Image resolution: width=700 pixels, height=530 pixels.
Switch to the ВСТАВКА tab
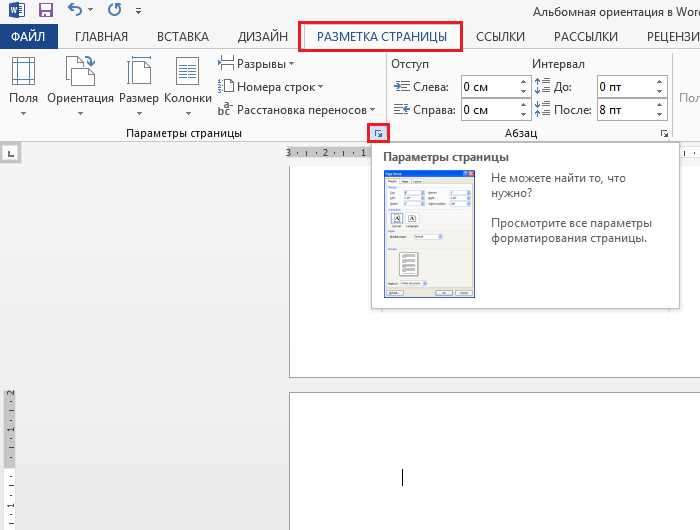183,37
